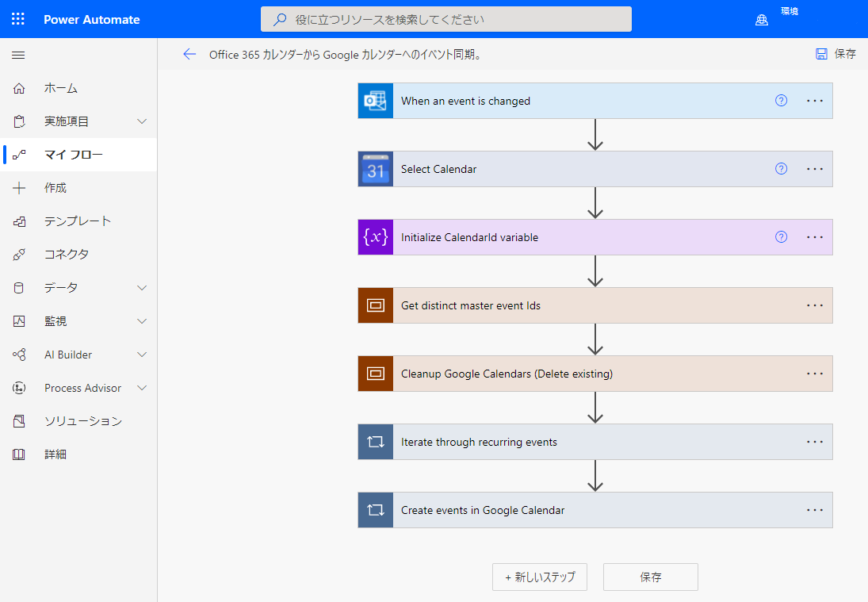Expand the データ chevron
The image size is (868, 602).
point(142,287)
